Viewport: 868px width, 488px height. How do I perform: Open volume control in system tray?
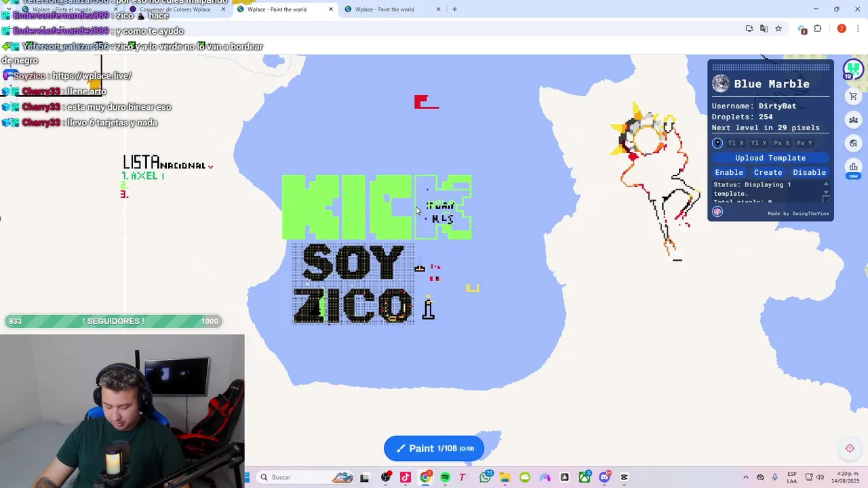tap(820, 477)
